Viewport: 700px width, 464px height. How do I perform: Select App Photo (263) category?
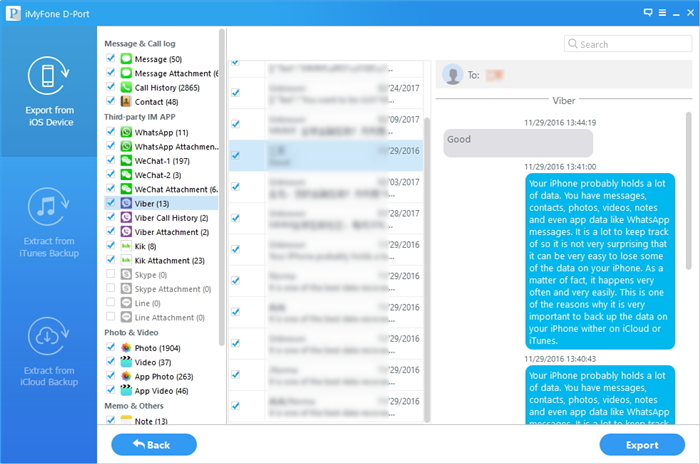pyautogui.click(x=164, y=376)
